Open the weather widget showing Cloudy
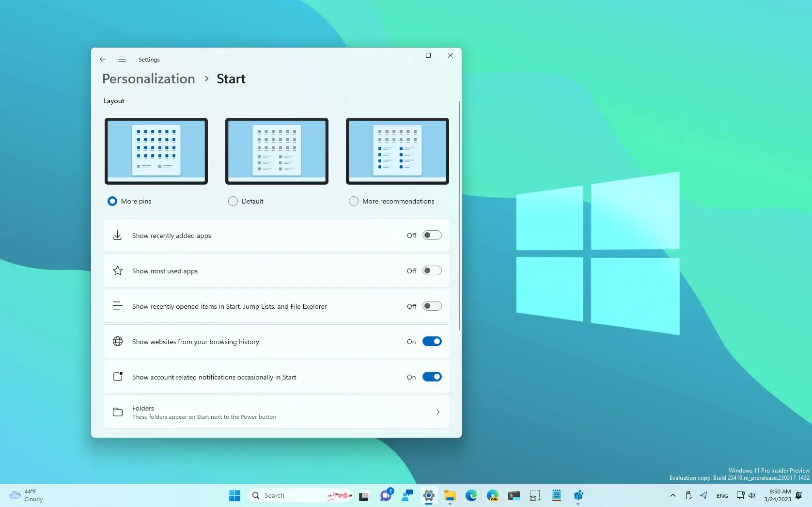Viewport: 812px width, 507px height. pos(27,495)
